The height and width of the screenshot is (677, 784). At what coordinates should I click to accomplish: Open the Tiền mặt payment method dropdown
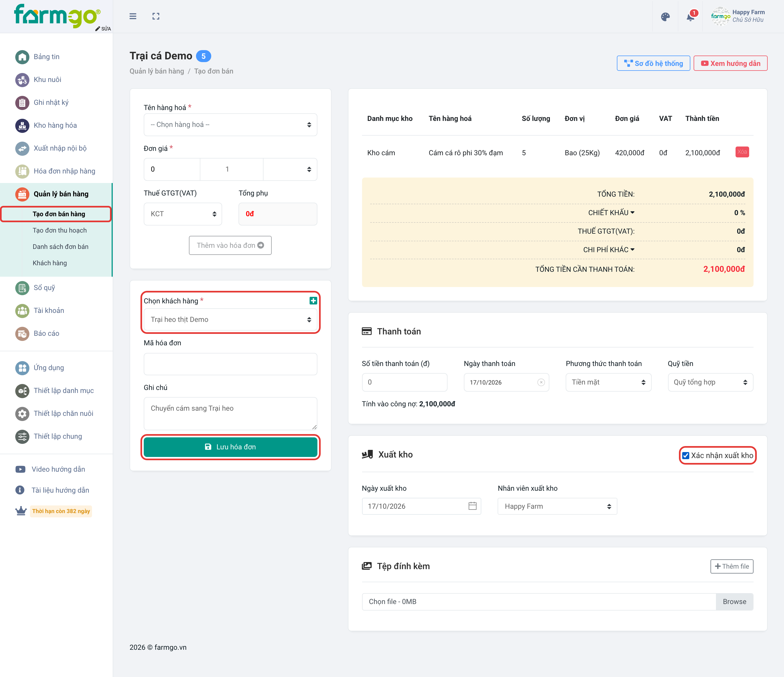(x=608, y=382)
